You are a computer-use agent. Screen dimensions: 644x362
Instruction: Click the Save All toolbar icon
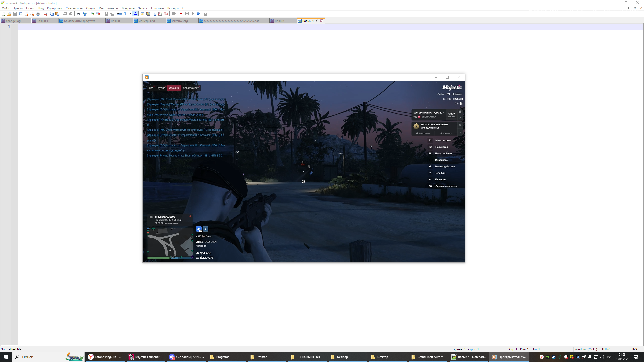click(21, 14)
